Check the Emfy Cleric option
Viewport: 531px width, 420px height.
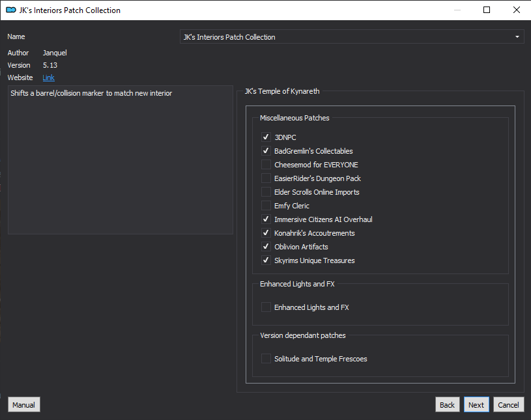pos(266,206)
